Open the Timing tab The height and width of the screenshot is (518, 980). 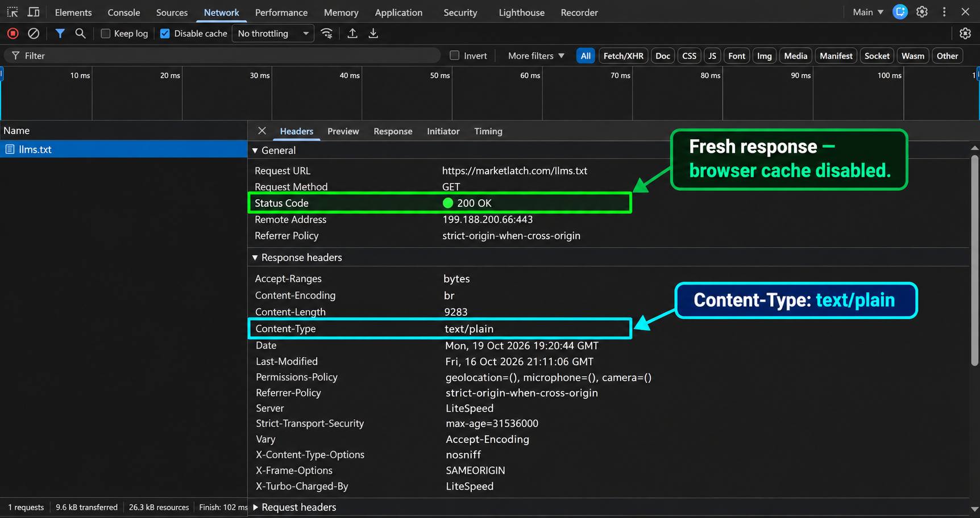488,131
